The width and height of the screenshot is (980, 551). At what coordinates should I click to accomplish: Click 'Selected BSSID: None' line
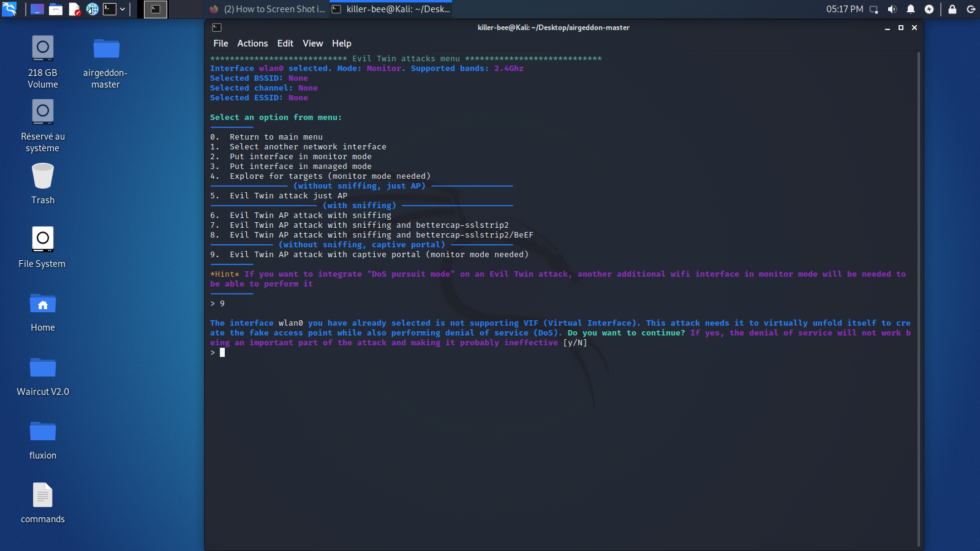coord(259,78)
